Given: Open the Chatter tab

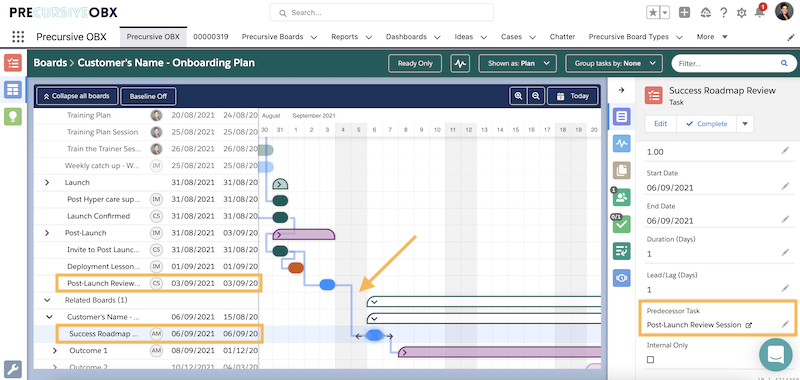Looking at the screenshot, I should [x=562, y=37].
